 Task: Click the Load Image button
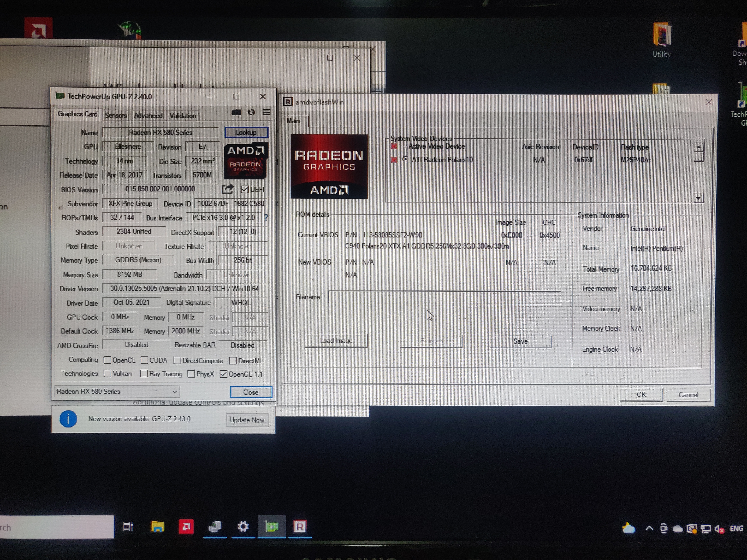(336, 341)
